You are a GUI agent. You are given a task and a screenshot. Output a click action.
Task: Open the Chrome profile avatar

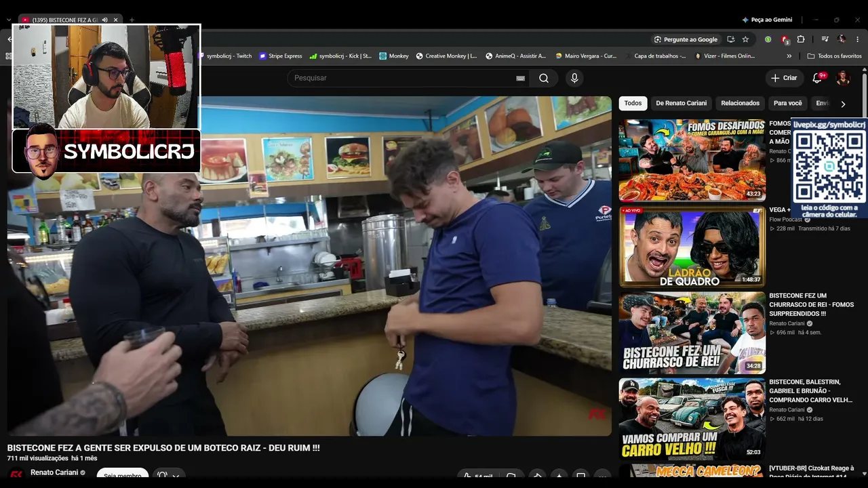point(842,39)
